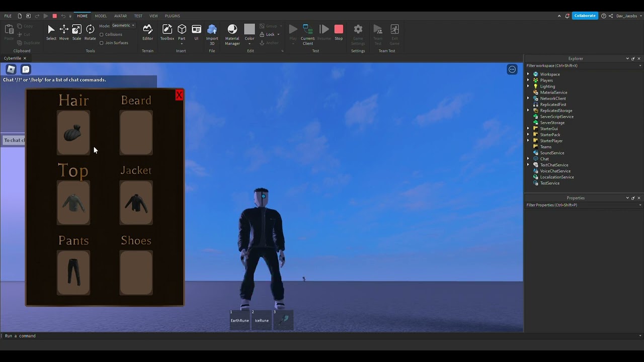The image size is (644, 362).
Task: Switch view via Current: Client
Action: click(x=308, y=34)
